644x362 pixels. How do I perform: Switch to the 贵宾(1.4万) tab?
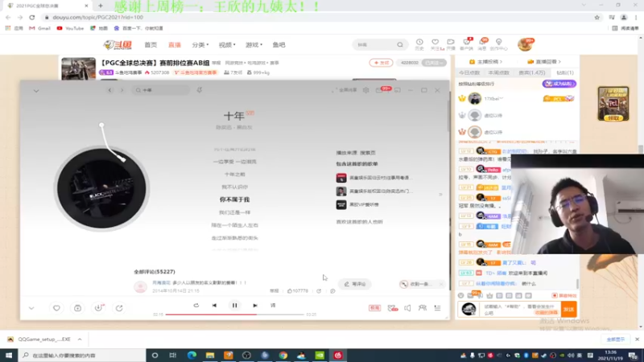tap(531, 72)
